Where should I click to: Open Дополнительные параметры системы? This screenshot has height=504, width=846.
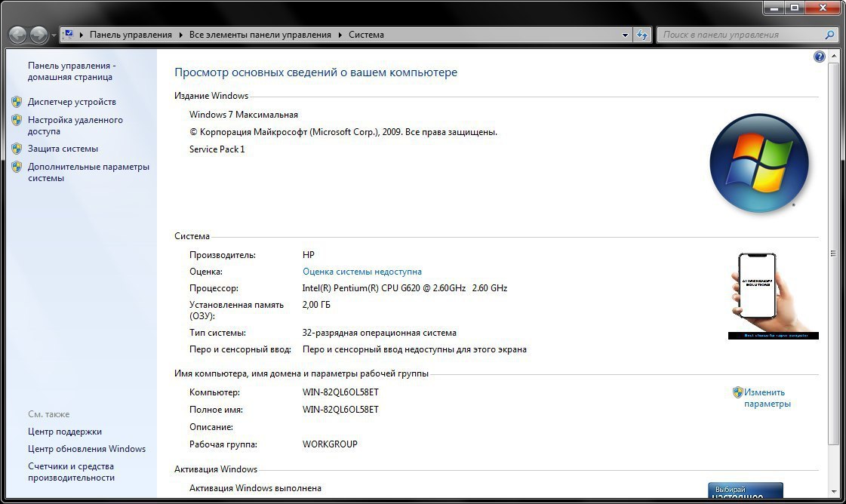tap(88, 173)
